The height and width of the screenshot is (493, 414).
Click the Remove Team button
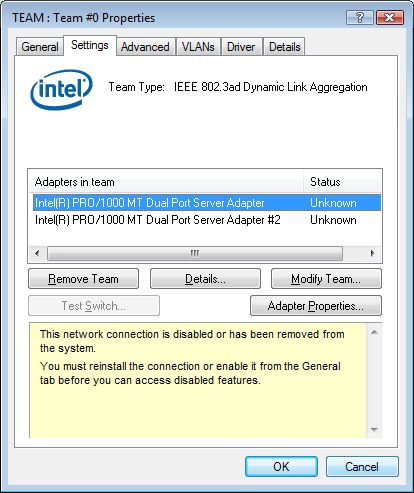(x=83, y=279)
